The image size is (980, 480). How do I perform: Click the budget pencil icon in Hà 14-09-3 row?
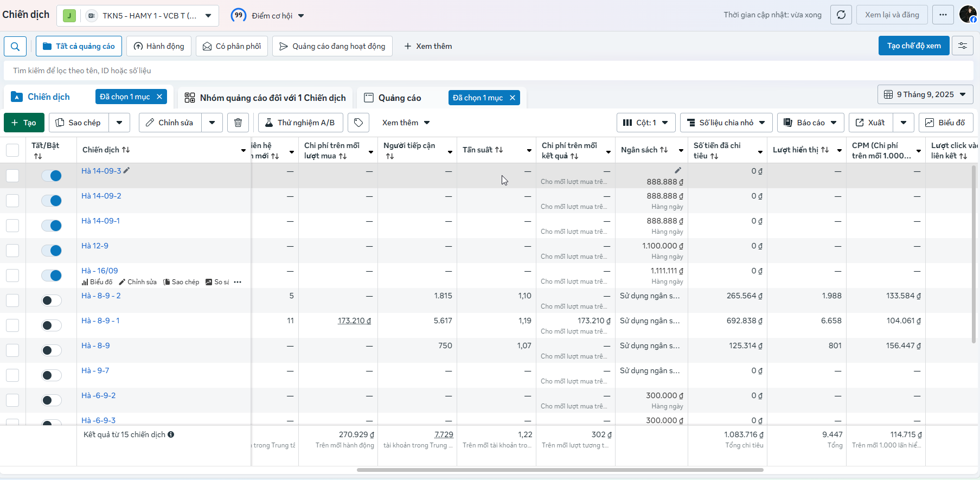[x=678, y=170]
